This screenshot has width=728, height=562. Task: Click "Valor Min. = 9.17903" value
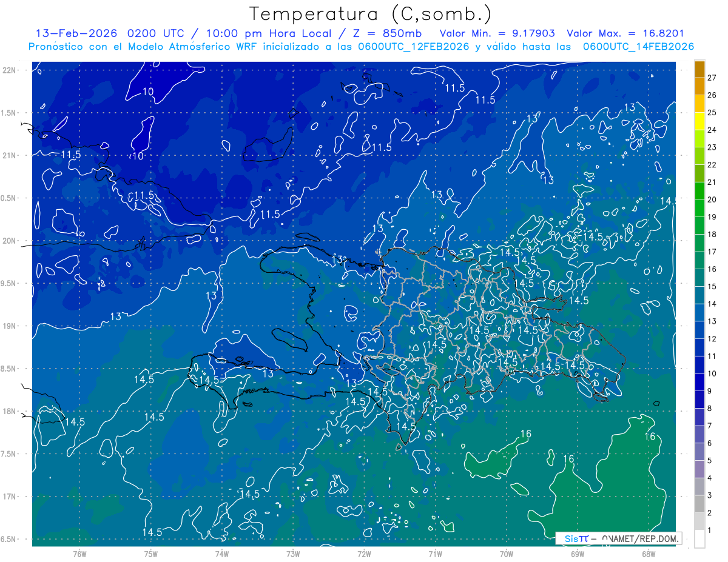click(497, 33)
